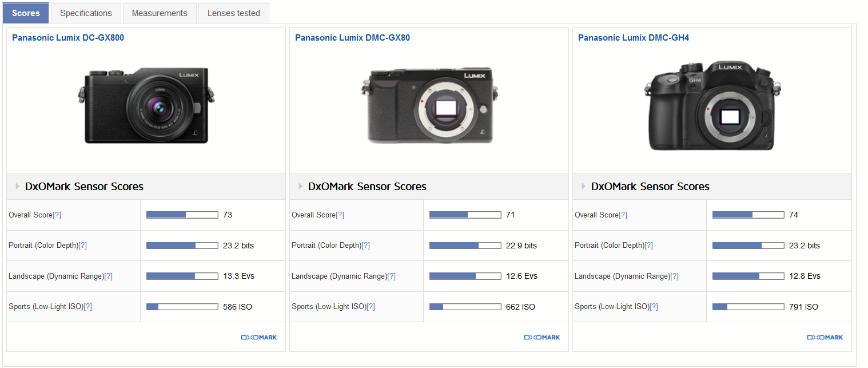Select the 71 overall score value
Screen dimensions: 868x368
coord(511,215)
